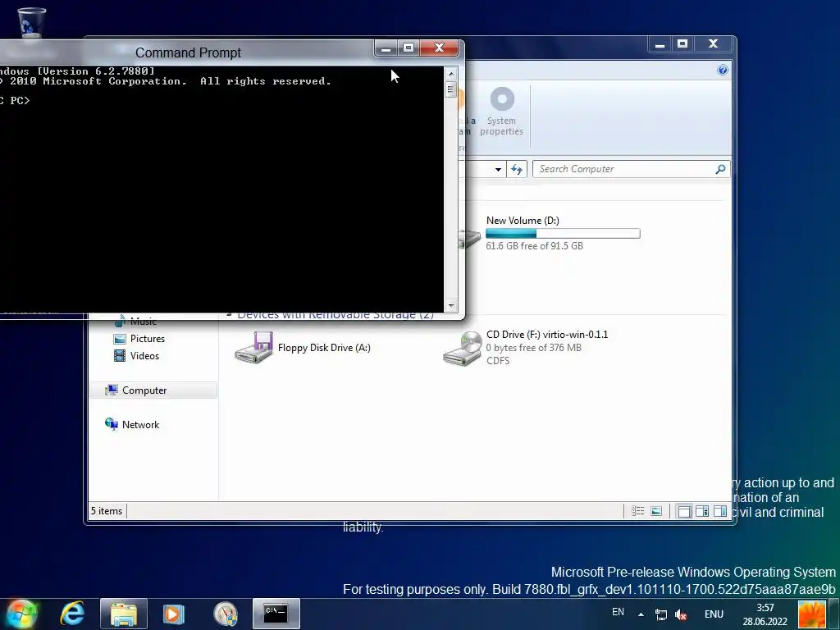Click the magnifier icon in Search Computer
The width and height of the screenshot is (840, 630).
[720, 169]
